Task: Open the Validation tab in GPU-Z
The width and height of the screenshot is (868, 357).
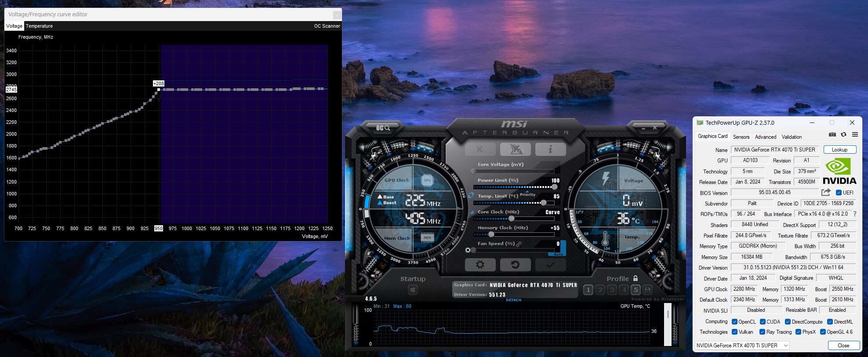Action: (x=792, y=137)
